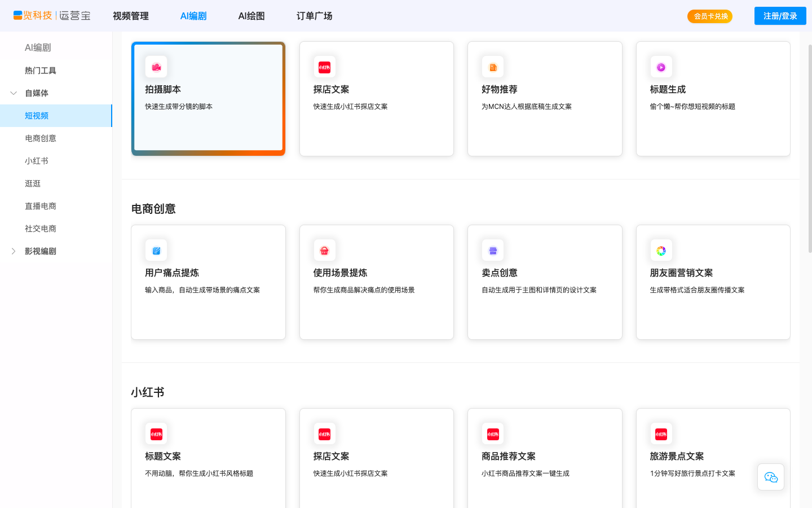Select 电商创意 in the sidebar
Viewport: 812px width, 508px height.
point(40,138)
